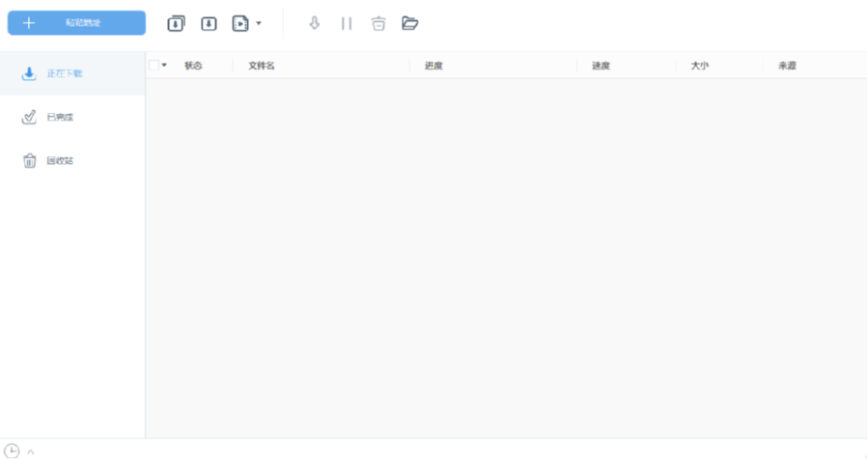
Task: Click the blue 粘贴地址 paste URL button
Action: [x=76, y=22]
